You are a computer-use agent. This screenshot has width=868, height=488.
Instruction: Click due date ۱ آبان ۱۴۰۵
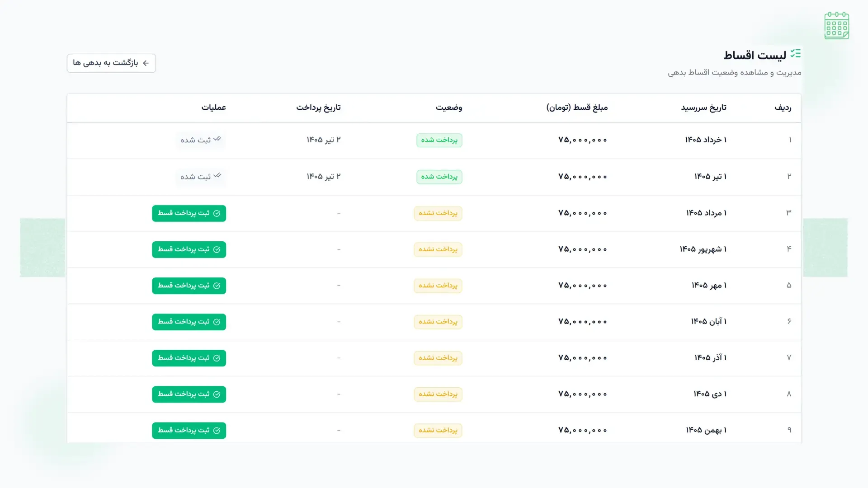click(x=708, y=322)
